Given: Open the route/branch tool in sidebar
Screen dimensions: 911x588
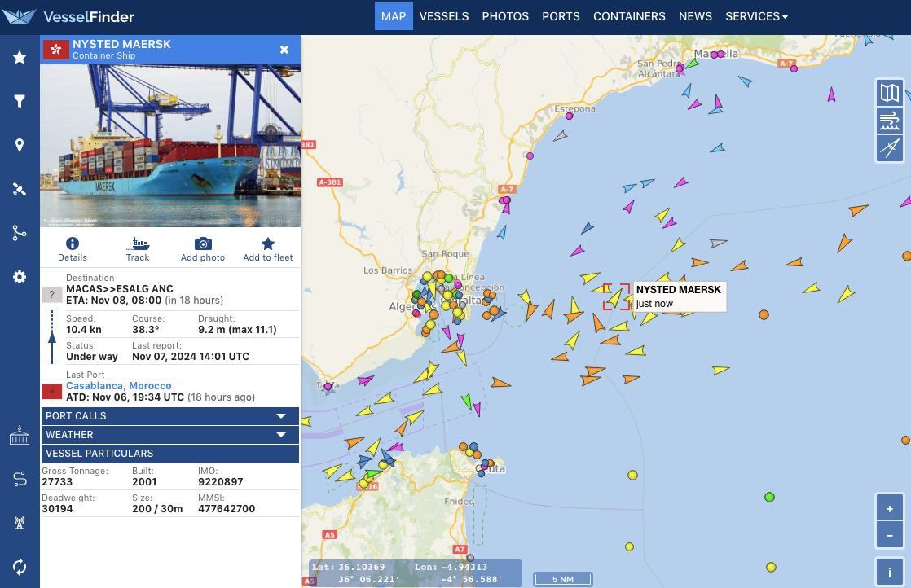Looking at the screenshot, I should (20, 233).
